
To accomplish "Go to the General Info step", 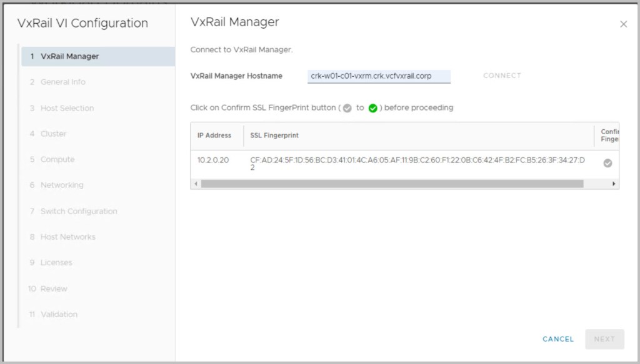I will click(x=62, y=82).
